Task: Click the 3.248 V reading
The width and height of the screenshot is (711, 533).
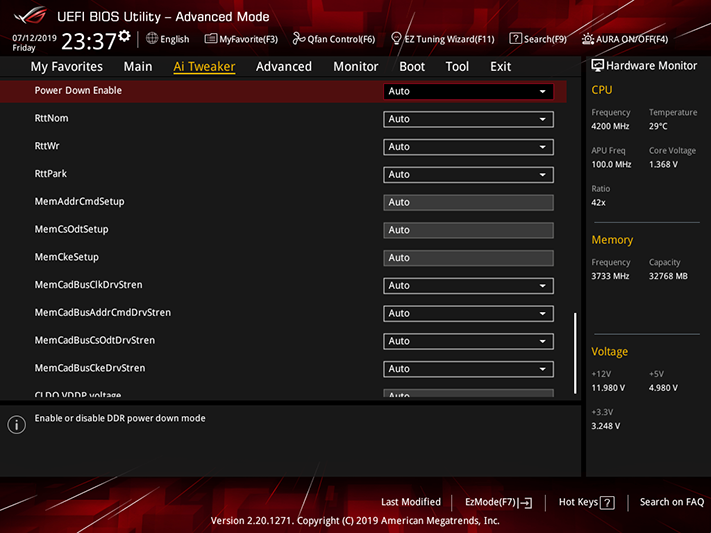Action: [605, 426]
